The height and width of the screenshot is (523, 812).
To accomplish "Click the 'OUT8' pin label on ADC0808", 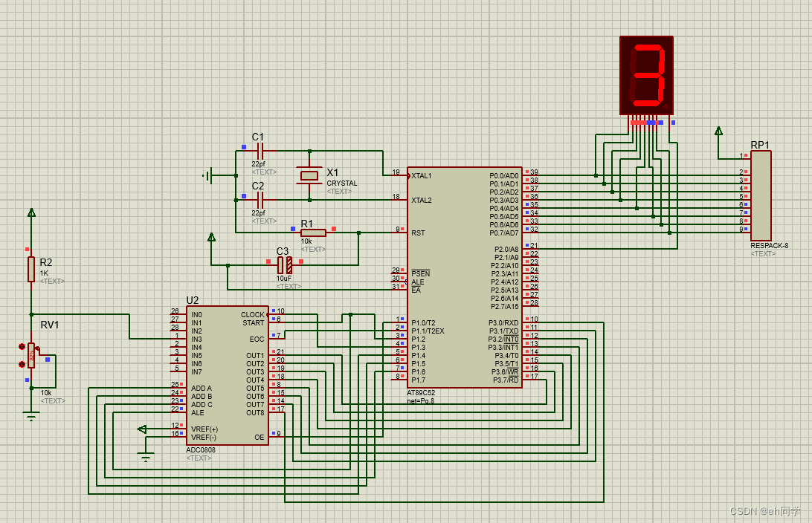I will click(x=255, y=413).
